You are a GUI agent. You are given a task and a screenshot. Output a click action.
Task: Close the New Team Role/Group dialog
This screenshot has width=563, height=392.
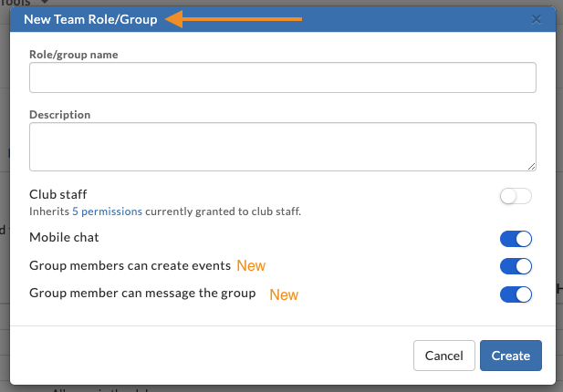pos(536,19)
